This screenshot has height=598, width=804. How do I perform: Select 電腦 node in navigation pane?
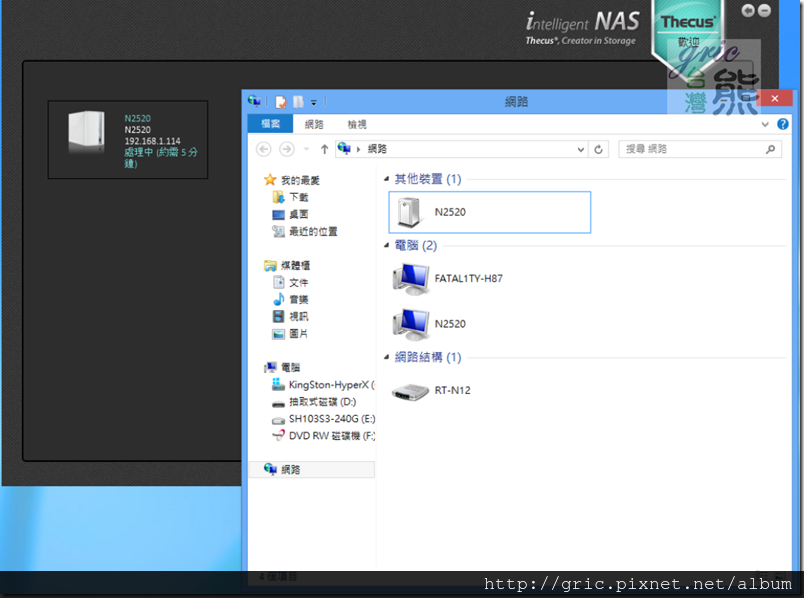(282, 368)
